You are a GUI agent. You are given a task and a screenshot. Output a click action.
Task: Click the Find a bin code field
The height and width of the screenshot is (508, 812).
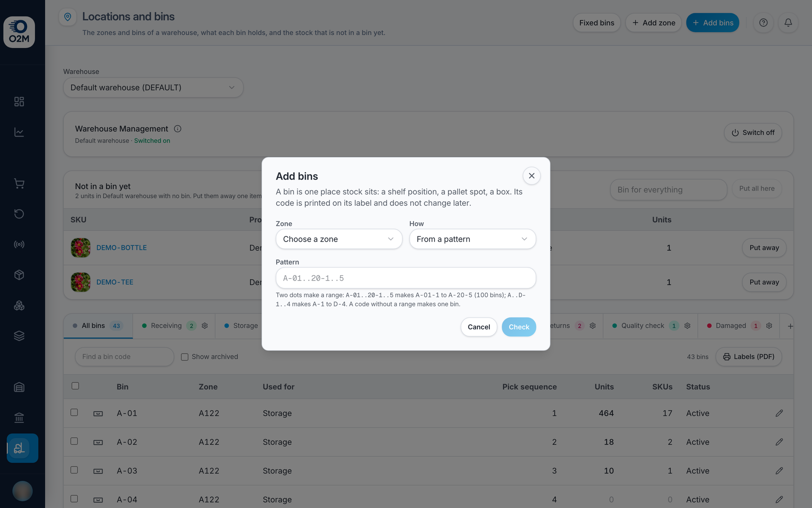(x=124, y=357)
